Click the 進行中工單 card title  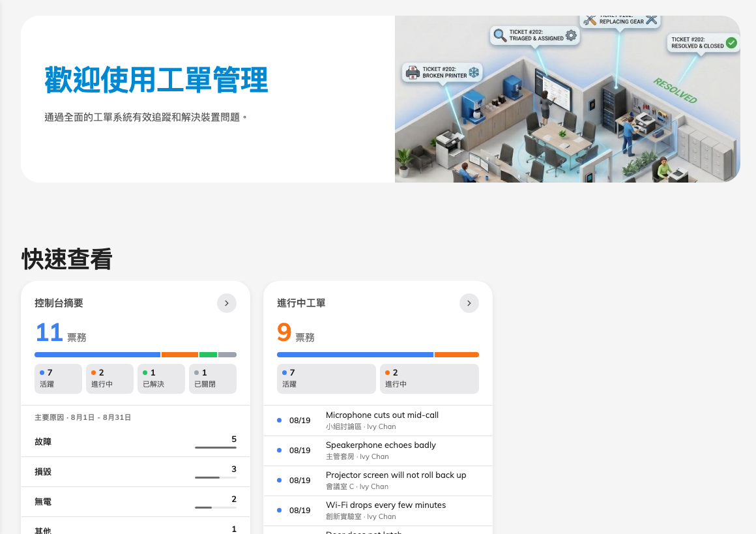point(301,303)
